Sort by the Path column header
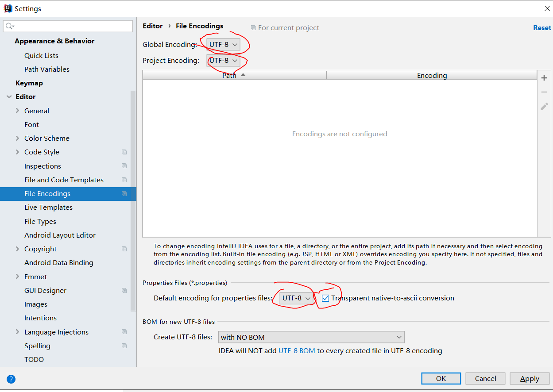The height and width of the screenshot is (392, 553). [x=234, y=75]
